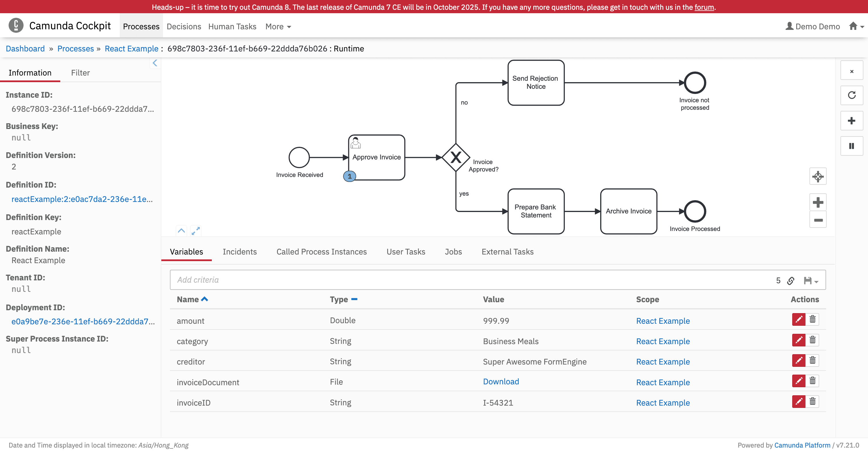Zoom in on the BPMN diagram

tap(817, 202)
